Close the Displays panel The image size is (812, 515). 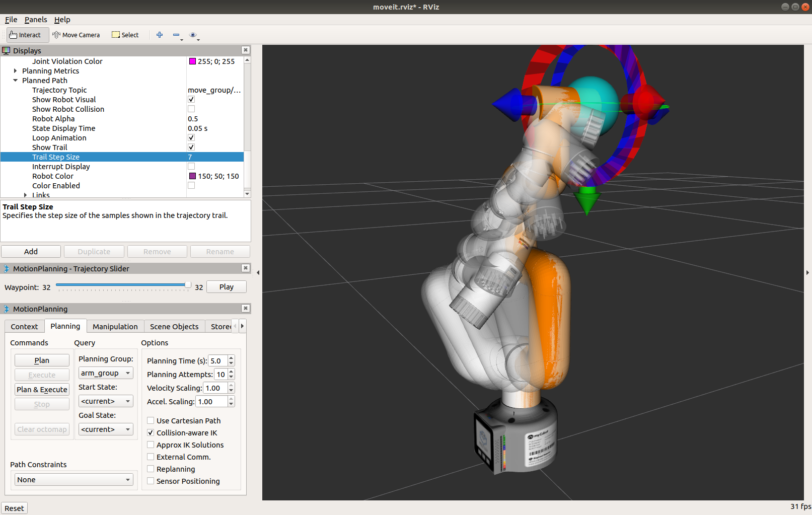[245, 50]
